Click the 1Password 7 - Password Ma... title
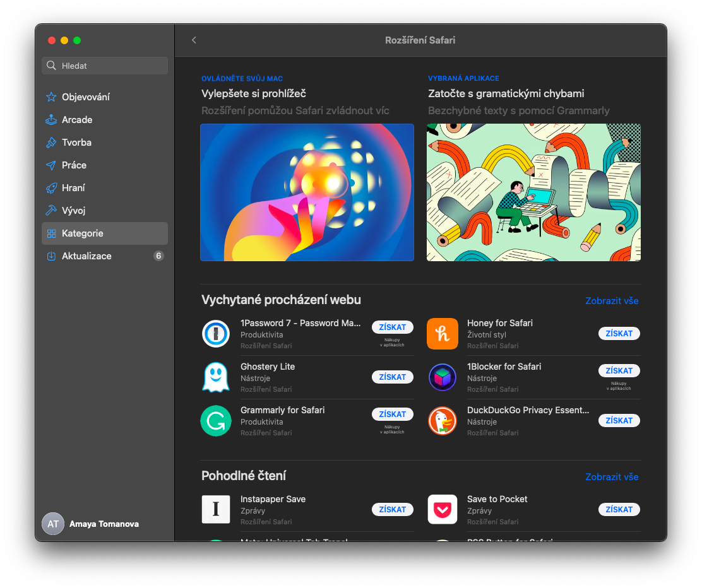 300,323
